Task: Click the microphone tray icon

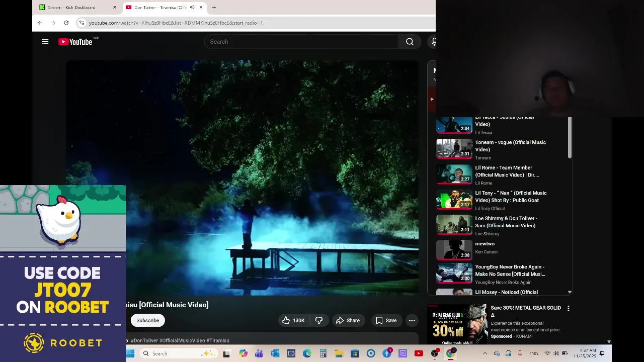Action: pyautogui.click(x=520, y=353)
